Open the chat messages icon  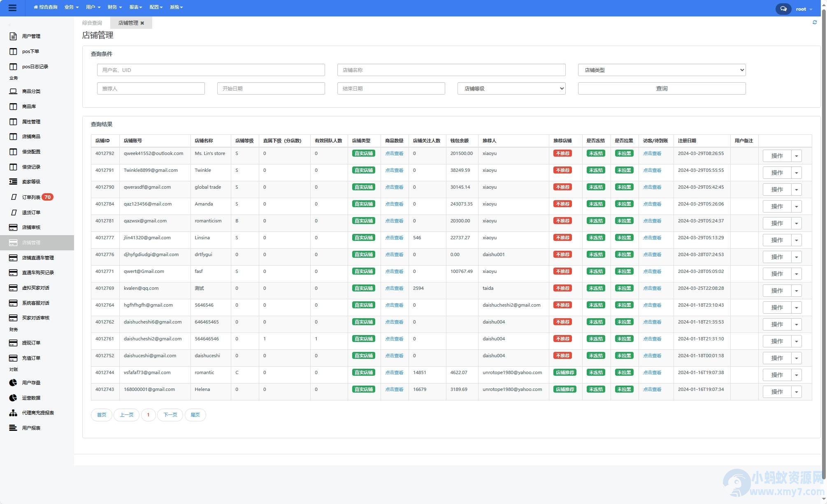pyautogui.click(x=783, y=9)
